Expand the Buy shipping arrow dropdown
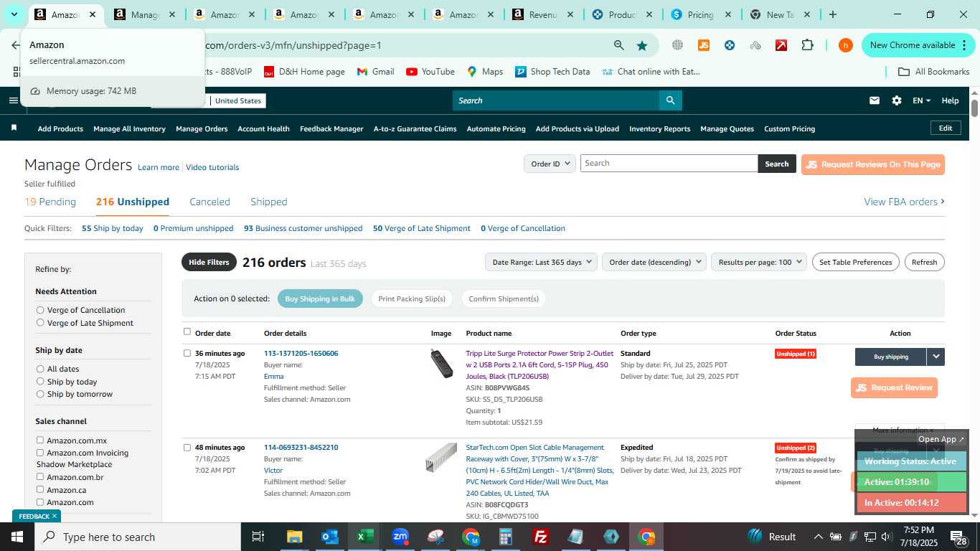This screenshot has height=551, width=980. point(936,357)
